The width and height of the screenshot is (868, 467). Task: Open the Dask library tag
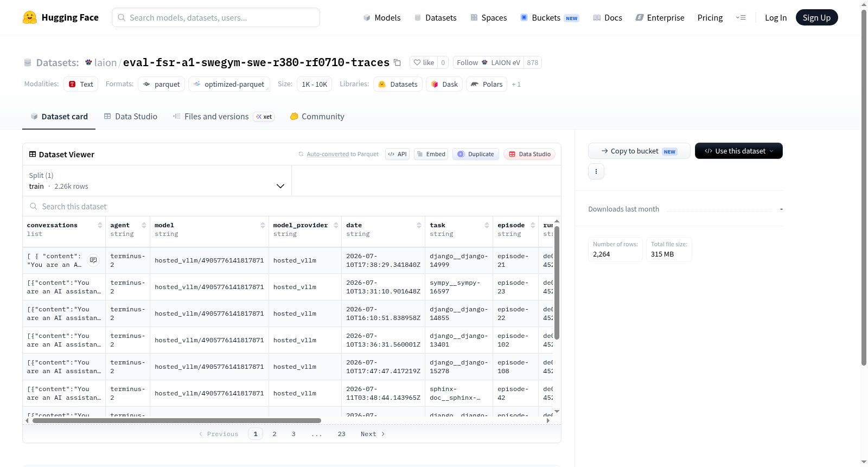(444, 84)
